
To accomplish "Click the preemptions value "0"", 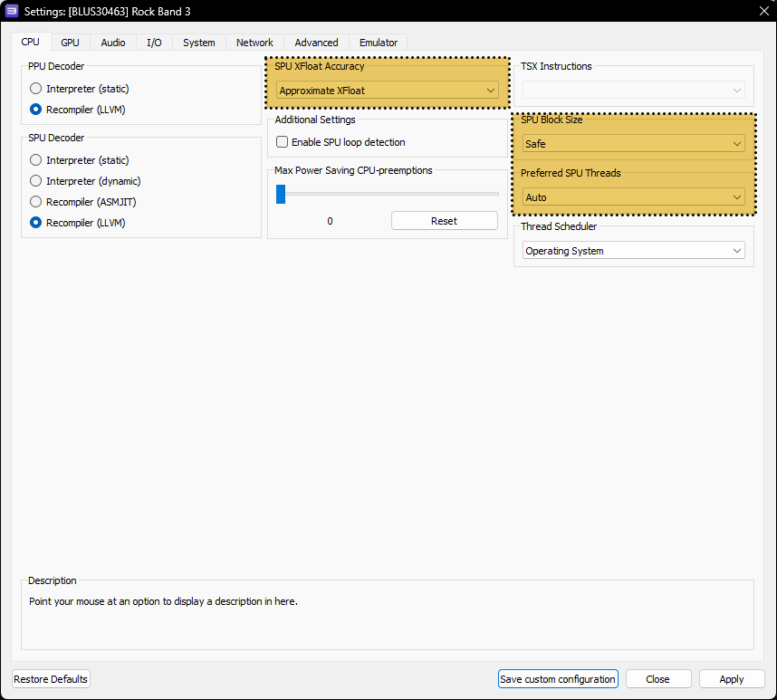I will 330,221.
